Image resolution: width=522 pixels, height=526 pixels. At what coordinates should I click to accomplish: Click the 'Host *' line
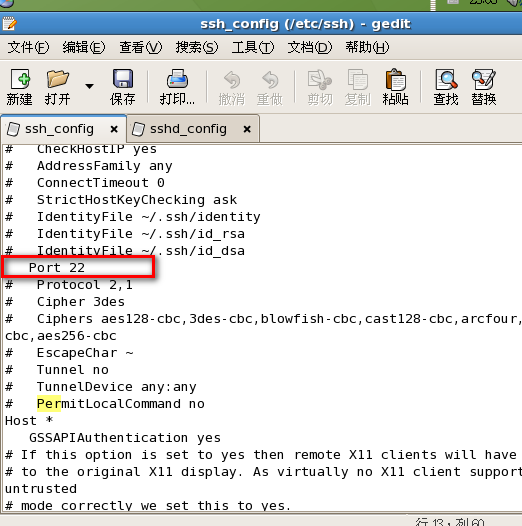coord(29,421)
